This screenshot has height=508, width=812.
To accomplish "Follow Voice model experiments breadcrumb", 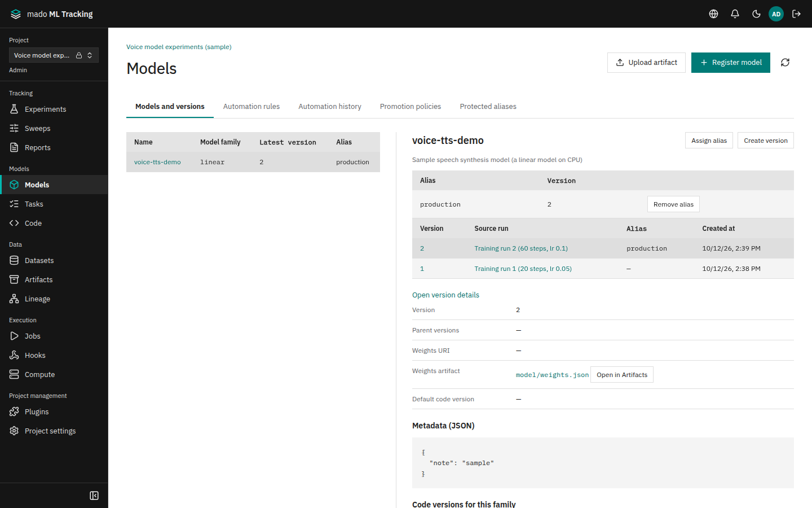I will [x=179, y=47].
